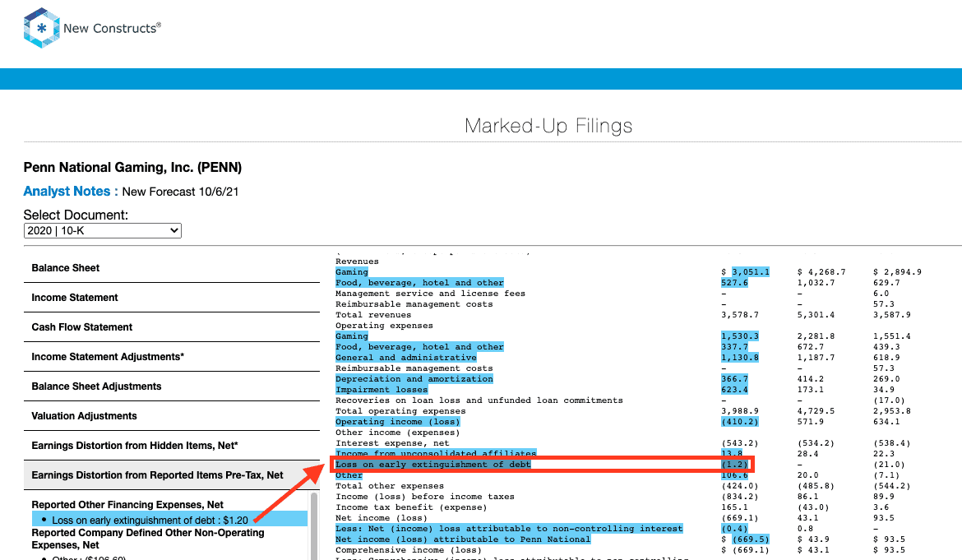Select Earnings Distortion from Reported Items Pre-Tax, Net
The height and width of the screenshot is (560, 962).
(172, 475)
